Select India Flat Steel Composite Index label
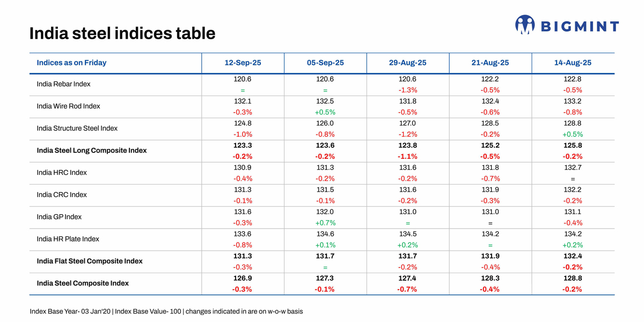644x322 pixels. pyautogui.click(x=90, y=261)
